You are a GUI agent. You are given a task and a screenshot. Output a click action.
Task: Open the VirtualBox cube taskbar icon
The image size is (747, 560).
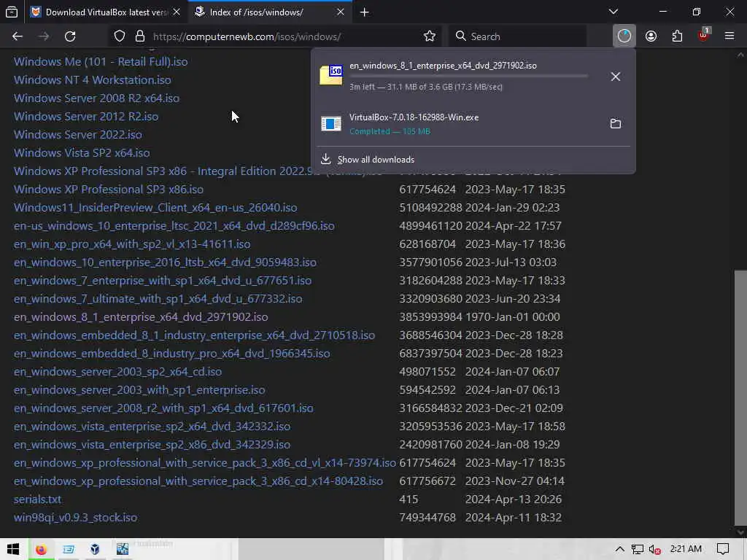[x=95, y=550]
